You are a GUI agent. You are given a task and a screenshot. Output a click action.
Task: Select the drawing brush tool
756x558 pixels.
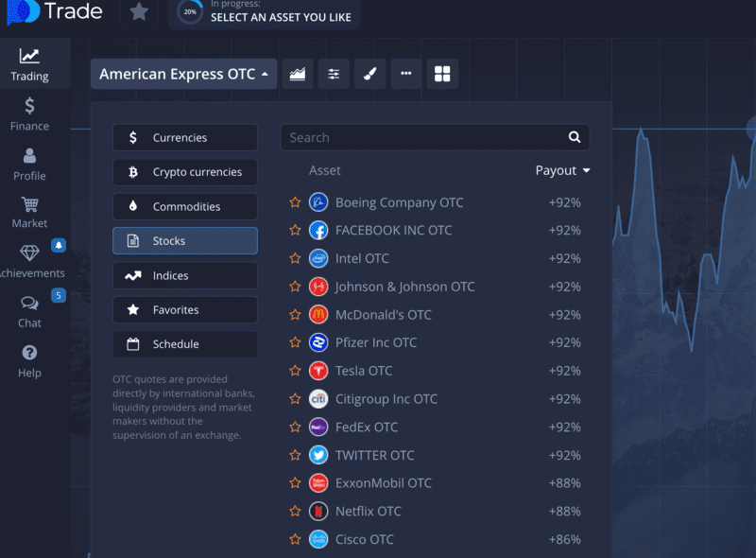pyautogui.click(x=369, y=74)
